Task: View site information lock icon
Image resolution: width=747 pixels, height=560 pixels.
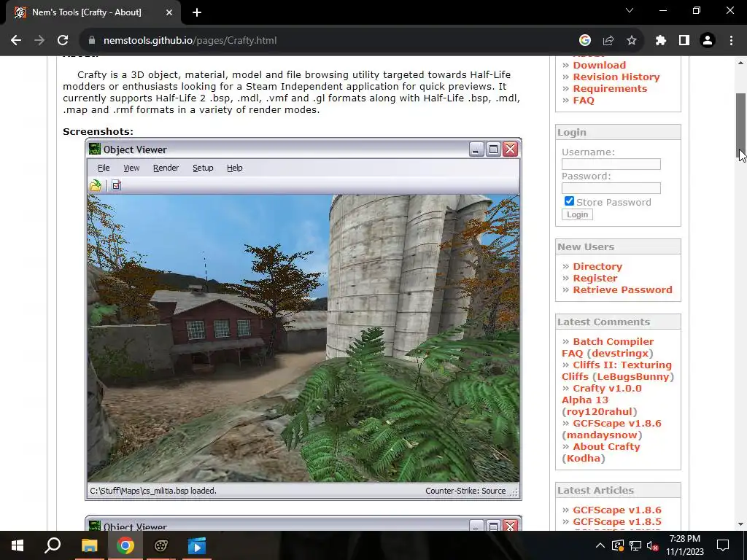Action: pyautogui.click(x=92, y=41)
